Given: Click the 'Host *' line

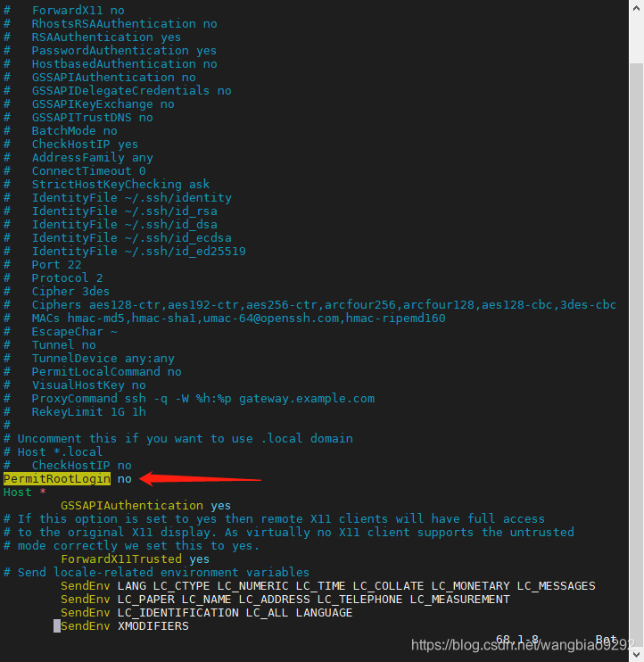Looking at the screenshot, I should point(24,492).
